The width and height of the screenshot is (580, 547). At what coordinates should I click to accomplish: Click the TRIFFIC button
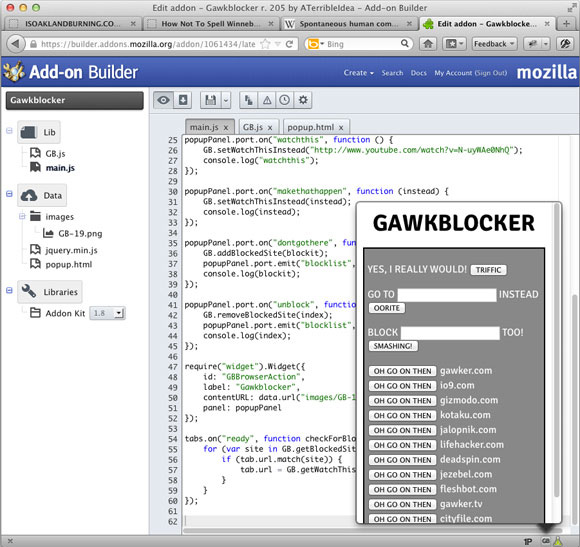[488, 270]
